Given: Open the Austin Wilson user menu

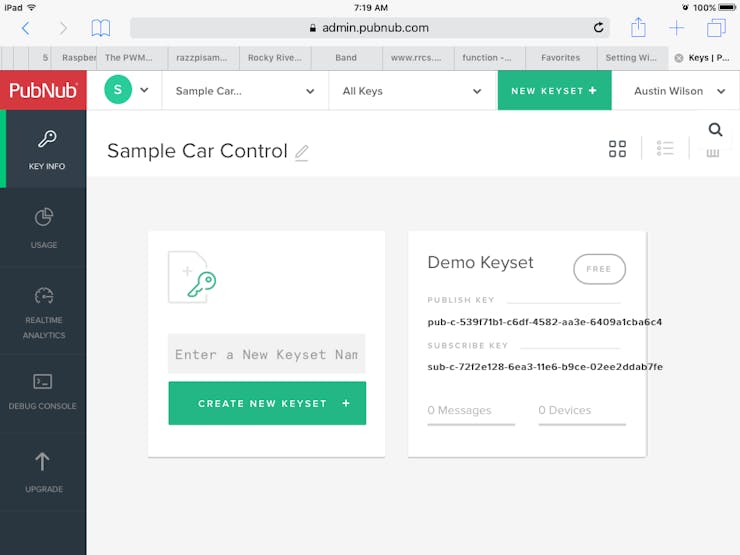Looking at the screenshot, I should click(679, 91).
